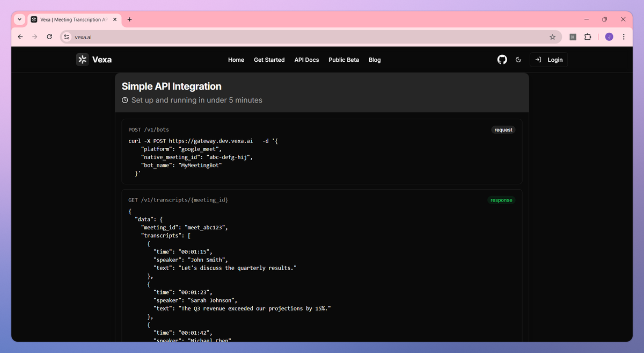This screenshot has width=644, height=353.
Task: Open Chrome three-dot menu
Action: [624, 37]
